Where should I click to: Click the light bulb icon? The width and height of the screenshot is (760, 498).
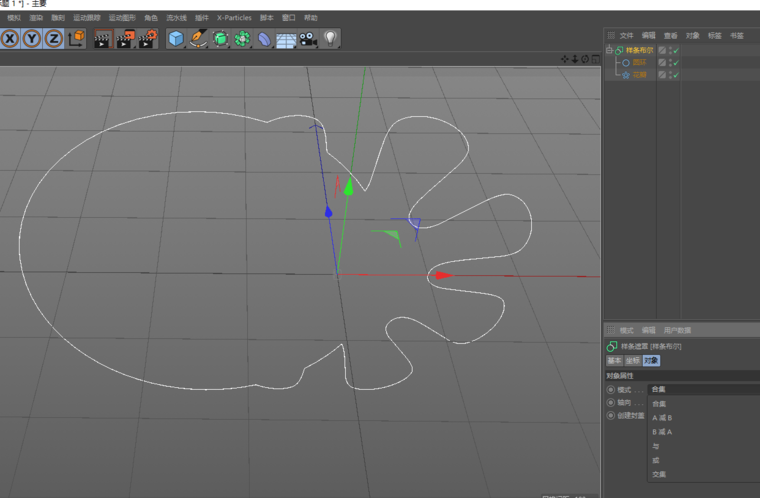click(330, 39)
